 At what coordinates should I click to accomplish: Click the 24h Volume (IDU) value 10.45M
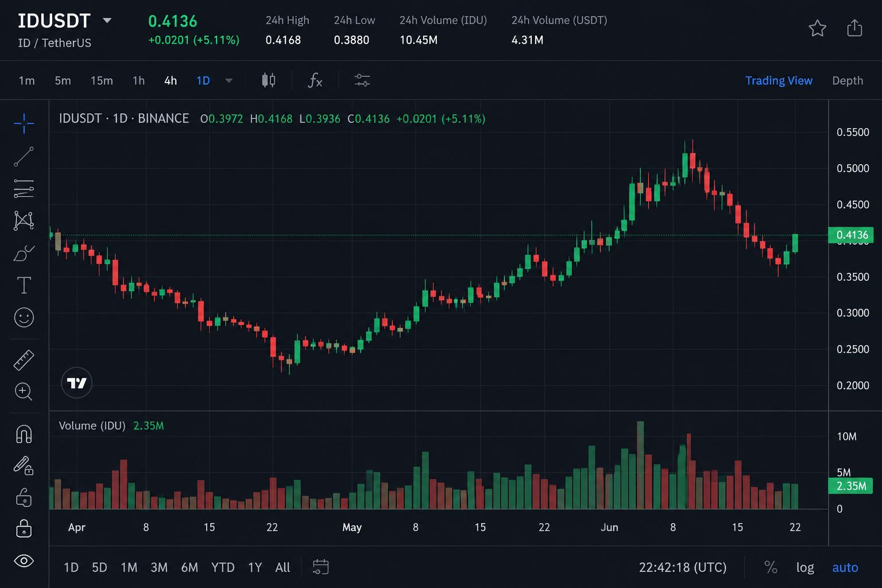click(419, 40)
